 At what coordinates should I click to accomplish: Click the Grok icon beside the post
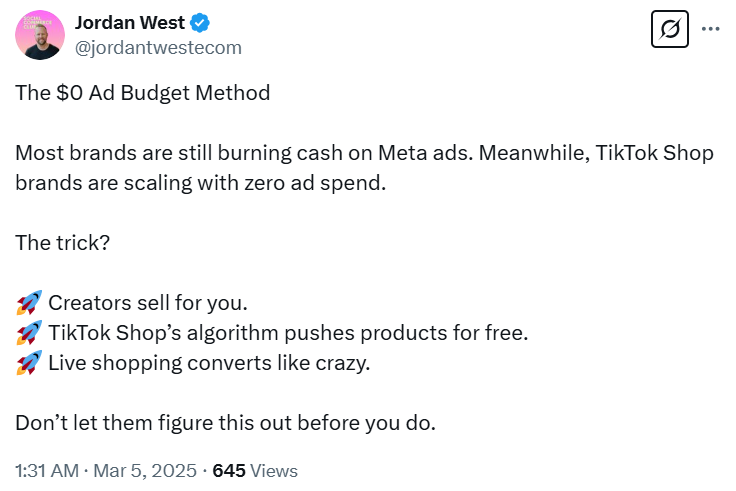(670, 30)
